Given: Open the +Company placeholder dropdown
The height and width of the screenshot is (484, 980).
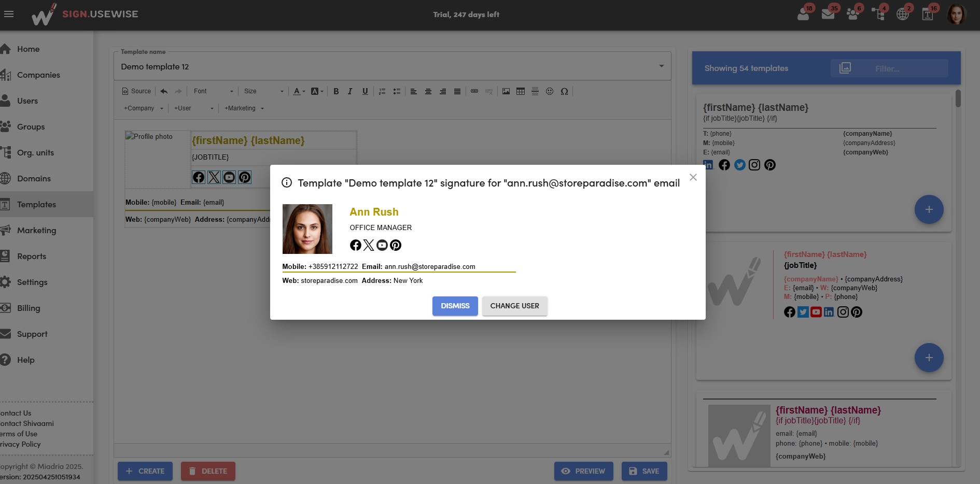Looking at the screenshot, I should tap(144, 108).
